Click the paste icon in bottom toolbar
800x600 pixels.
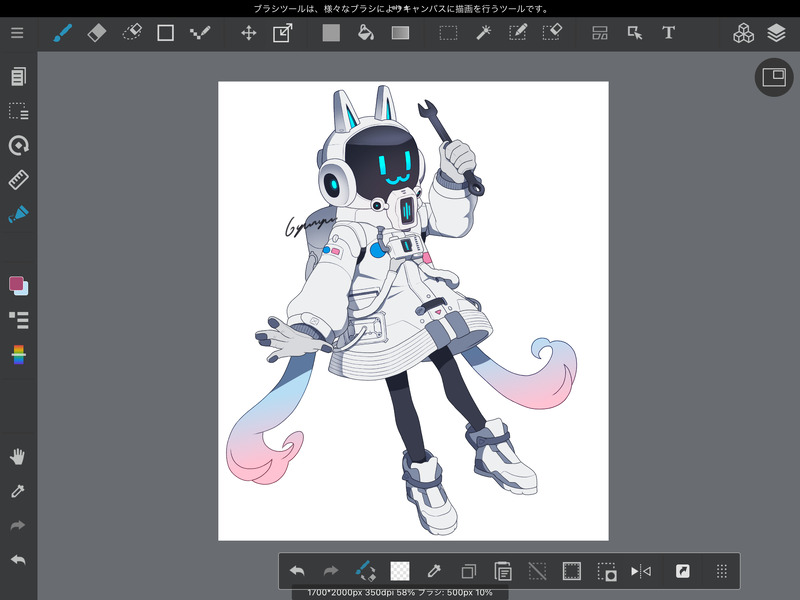pyautogui.click(x=503, y=571)
